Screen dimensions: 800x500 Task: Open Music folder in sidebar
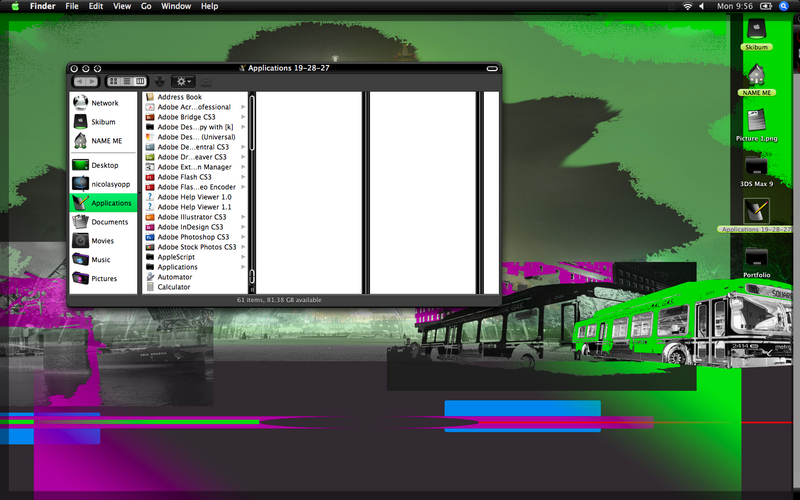click(104, 260)
